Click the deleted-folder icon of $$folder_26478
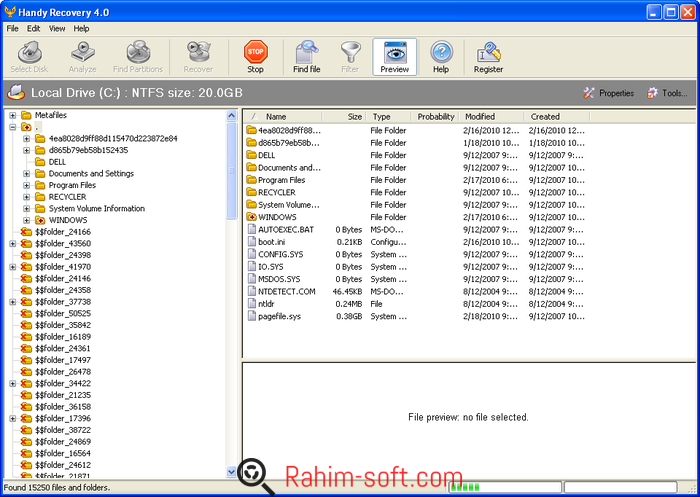The image size is (700, 497). point(26,372)
